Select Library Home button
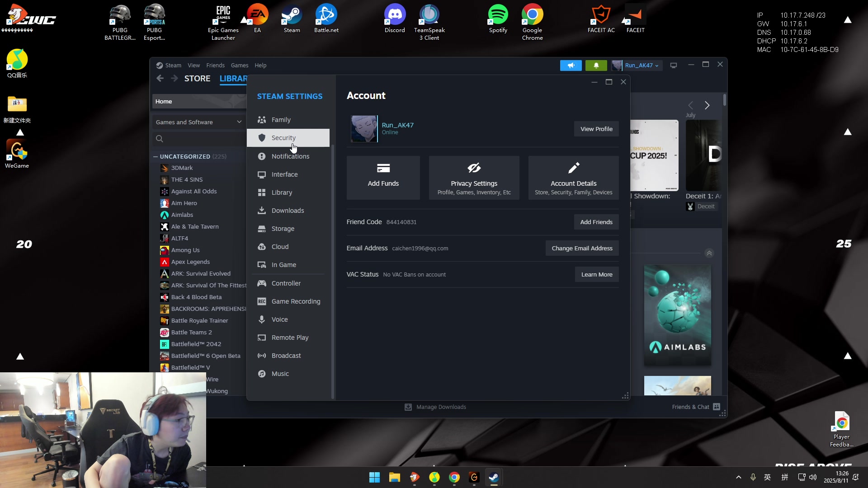Screen dimensions: 868x488 (x=199, y=102)
